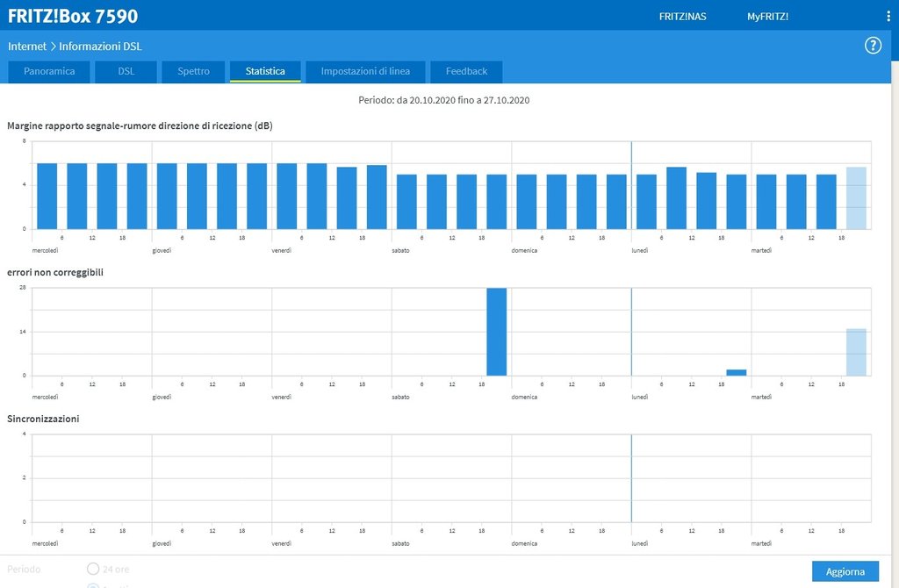Open the MyFRITZ! link
The height and width of the screenshot is (588, 899).
tap(767, 17)
